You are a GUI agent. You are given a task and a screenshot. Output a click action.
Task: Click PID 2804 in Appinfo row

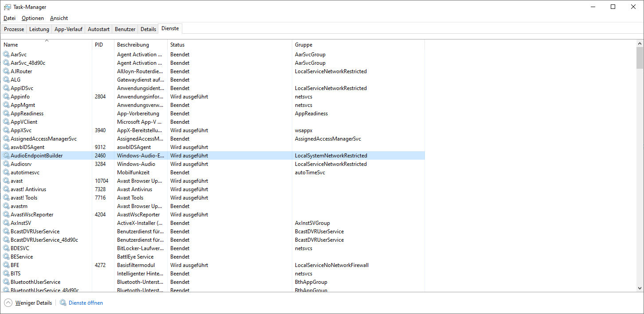point(100,97)
